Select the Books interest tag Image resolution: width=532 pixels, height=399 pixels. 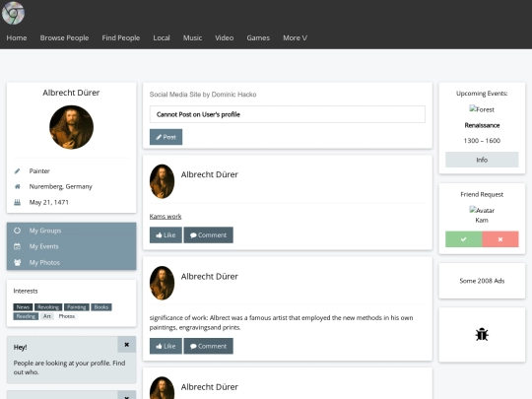[101, 307]
